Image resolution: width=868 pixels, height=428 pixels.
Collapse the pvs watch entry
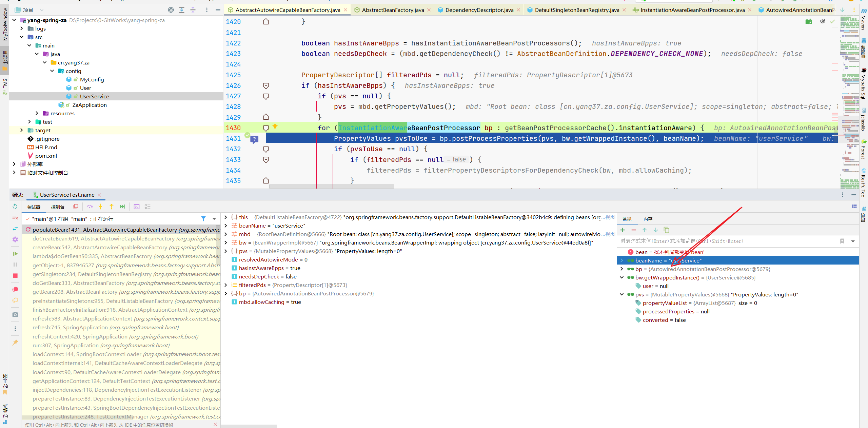[x=622, y=294]
